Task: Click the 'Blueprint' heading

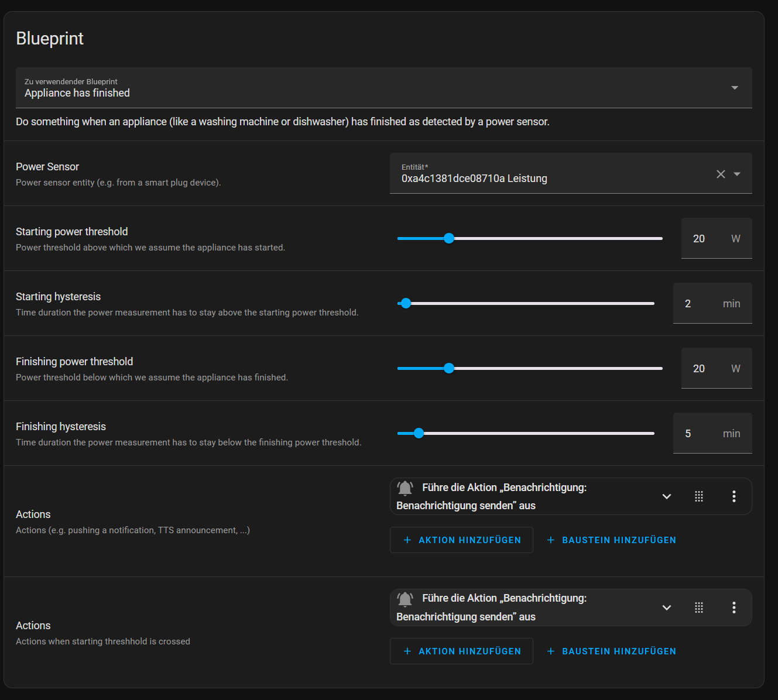Action: pos(50,38)
